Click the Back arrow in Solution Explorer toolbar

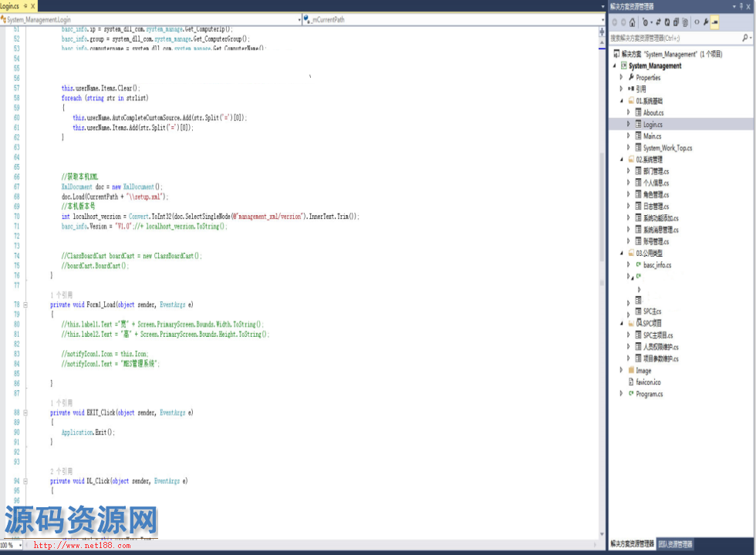click(x=615, y=22)
